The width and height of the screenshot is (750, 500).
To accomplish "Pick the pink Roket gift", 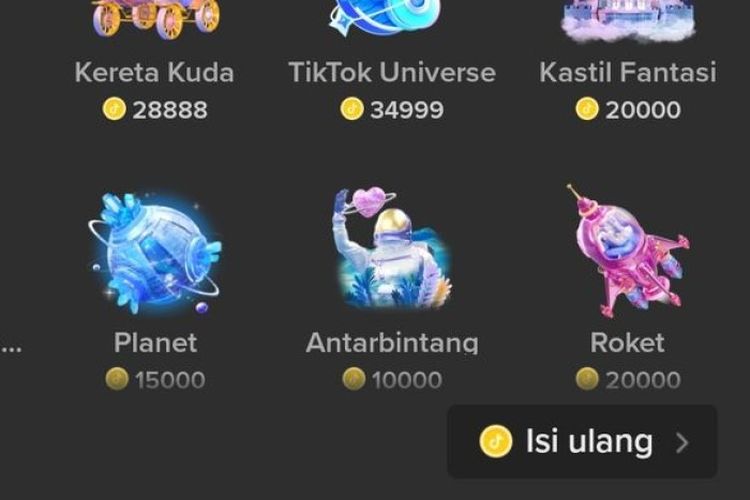I will (x=628, y=252).
